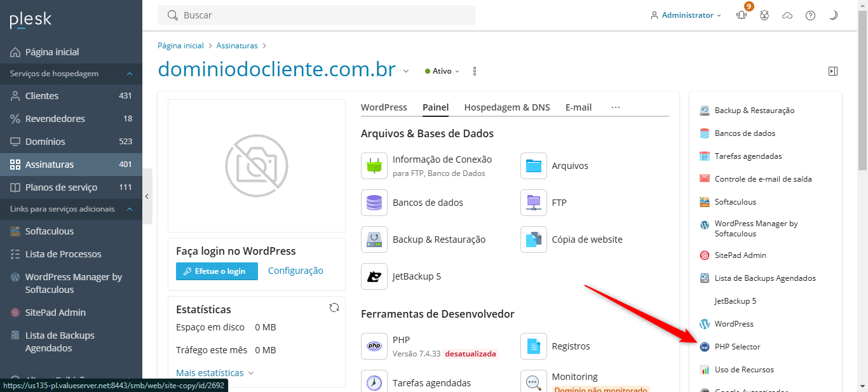Open Assinaturas in the sidebar
868x392 pixels.
(71, 165)
